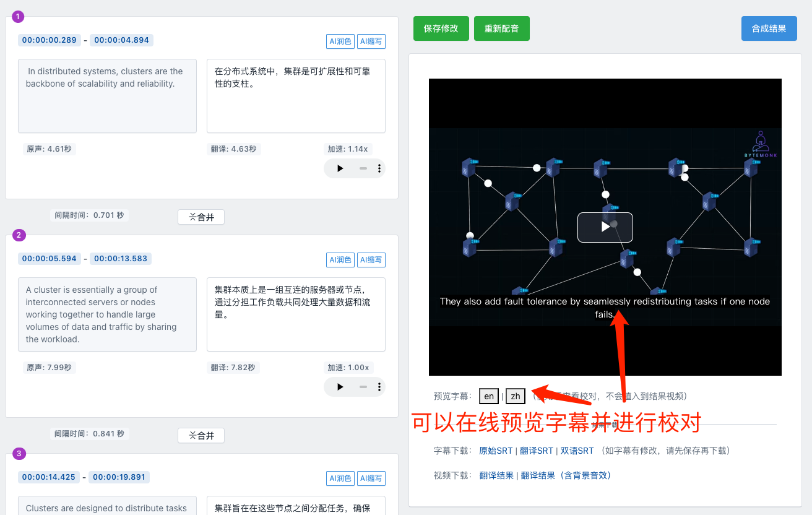Click English source text of segment 3
This screenshot has width=812, height=515.
click(x=107, y=505)
